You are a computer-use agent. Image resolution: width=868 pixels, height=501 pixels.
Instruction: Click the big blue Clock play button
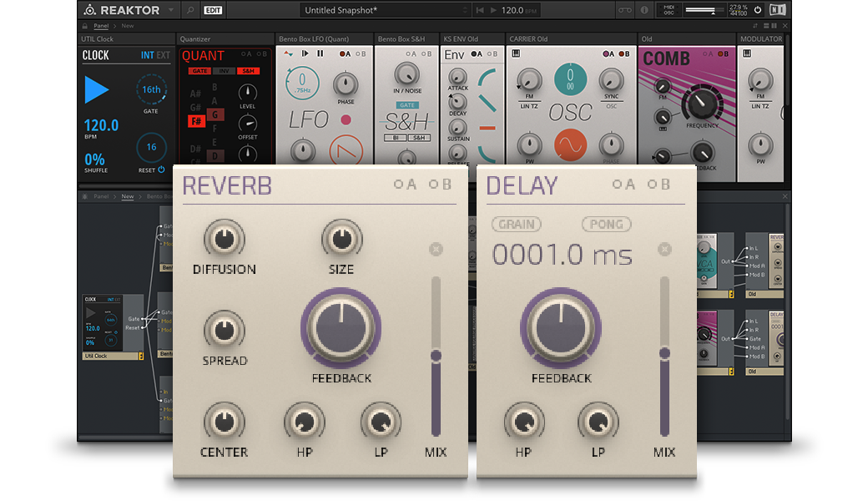96,89
